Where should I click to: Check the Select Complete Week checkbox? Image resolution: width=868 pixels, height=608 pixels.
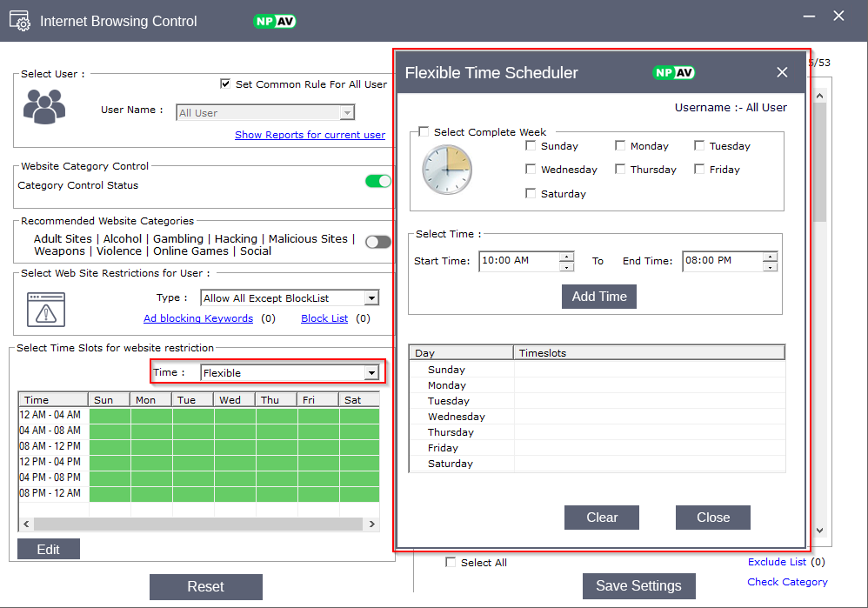(x=424, y=132)
